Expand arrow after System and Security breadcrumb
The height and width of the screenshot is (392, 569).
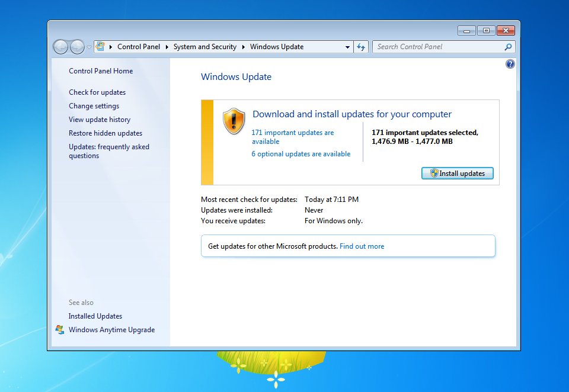pyautogui.click(x=243, y=47)
